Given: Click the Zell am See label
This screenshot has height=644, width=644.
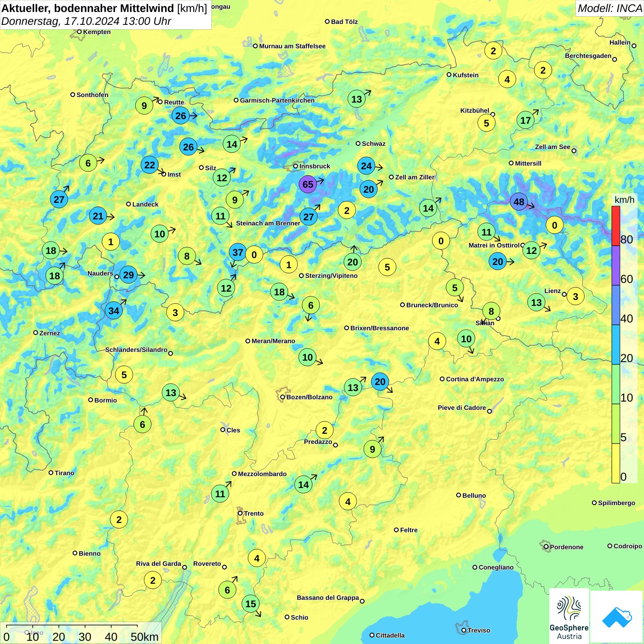Looking at the screenshot, I should click(x=552, y=147).
